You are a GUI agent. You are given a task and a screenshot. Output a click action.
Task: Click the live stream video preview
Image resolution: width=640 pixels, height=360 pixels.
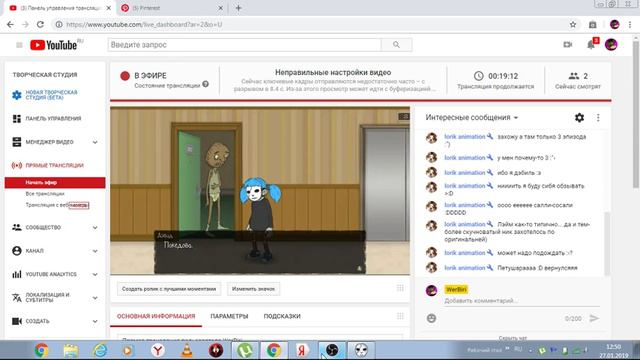coord(260,191)
